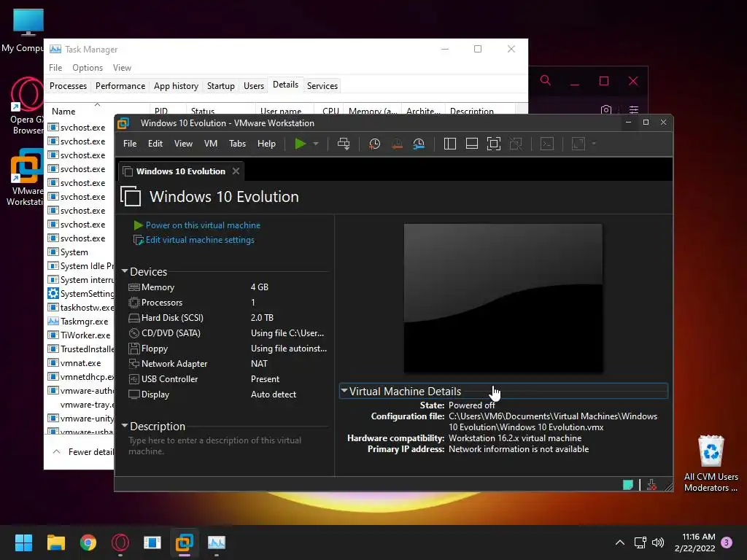Select the Processors device row
Image resolution: width=747 pixels, height=560 pixels.
tap(228, 303)
